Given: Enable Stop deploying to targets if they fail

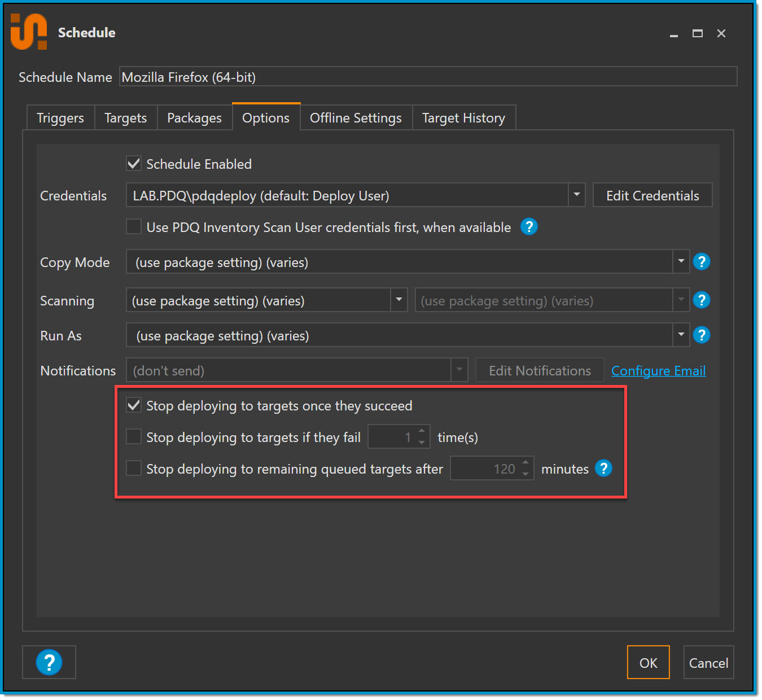Looking at the screenshot, I should 134,436.
